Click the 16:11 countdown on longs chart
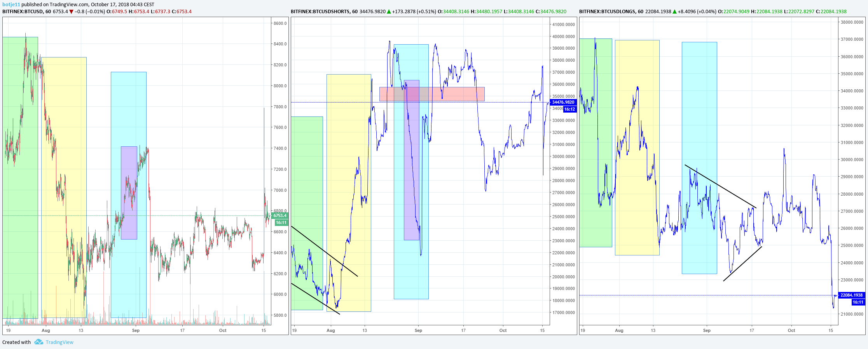The height and width of the screenshot is (349, 868). [x=858, y=302]
